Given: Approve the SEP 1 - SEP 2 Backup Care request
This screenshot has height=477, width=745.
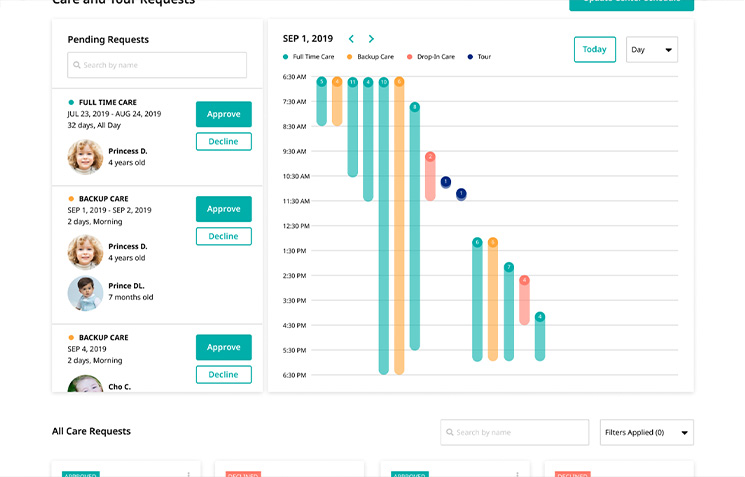Looking at the screenshot, I should (224, 209).
